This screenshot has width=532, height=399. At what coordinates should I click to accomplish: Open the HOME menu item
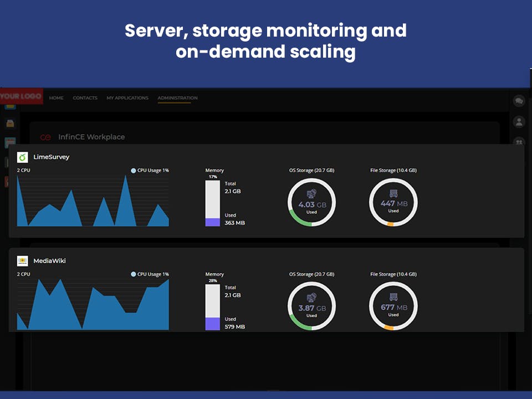point(57,98)
